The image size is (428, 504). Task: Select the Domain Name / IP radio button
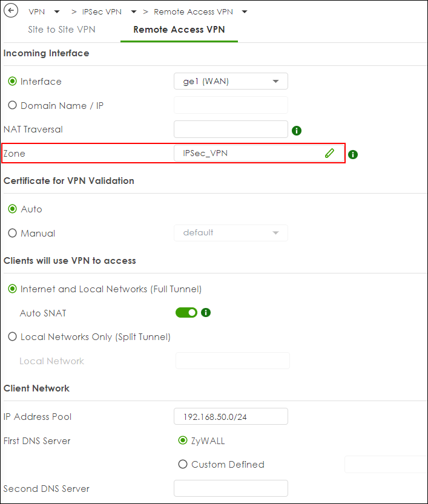(12, 105)
